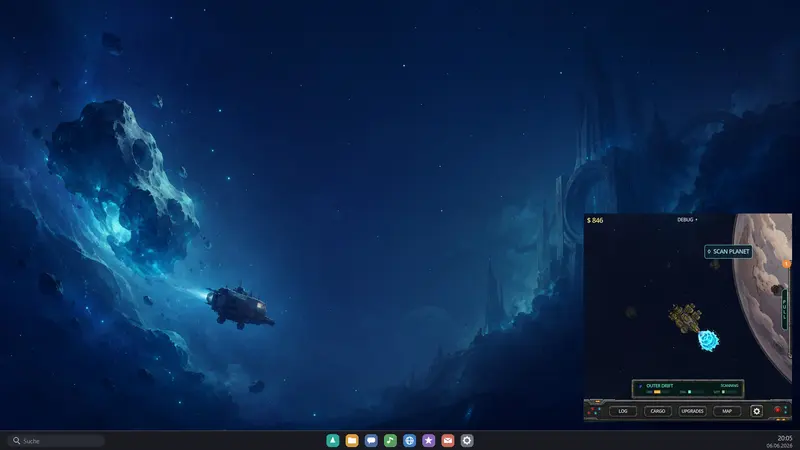Expand the OUTER DRIFT status panel
Viewport: 800px width, 450px height.
(x=688, y=389)
